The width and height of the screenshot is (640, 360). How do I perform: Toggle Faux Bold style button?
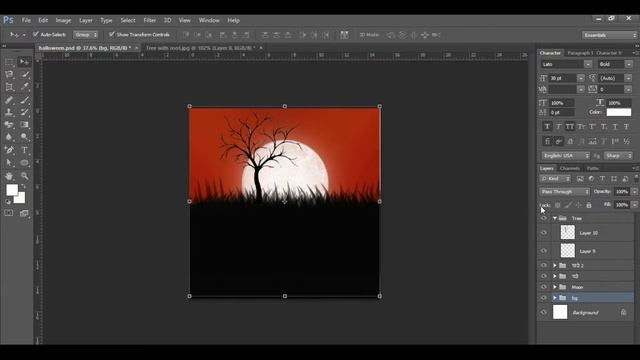tap(547, 127)
